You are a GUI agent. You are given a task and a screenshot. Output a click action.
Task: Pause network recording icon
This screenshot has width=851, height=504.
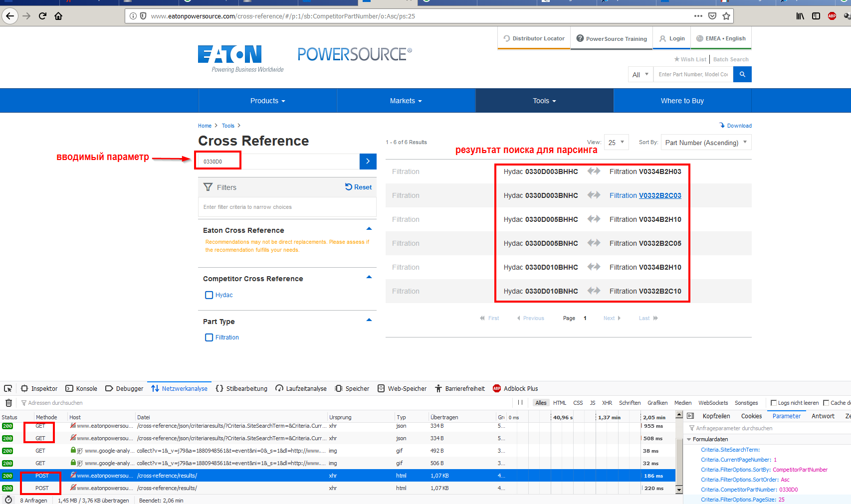click(x=520, y=403)
